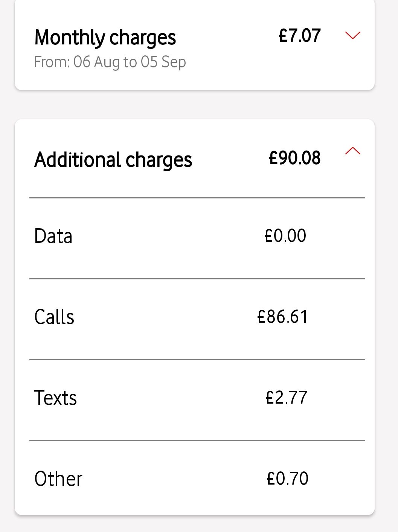The width and height of the screenshot is (398, 532).
Task: Open the Data charges label
Action: pyautogui.click(x=53, y=236)
